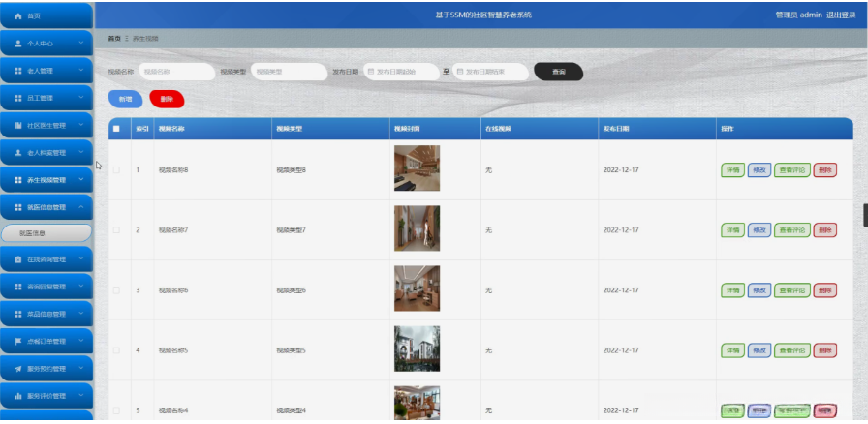Tick the select-all checkbox in table header
868x424 pixels.
point(116,129)
